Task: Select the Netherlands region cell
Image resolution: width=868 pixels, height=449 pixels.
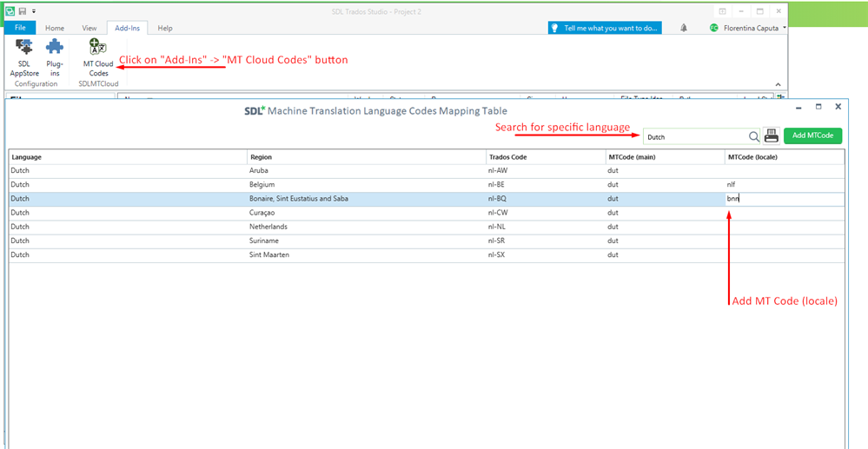Action: pyautogui.click(x=367, y=227)
